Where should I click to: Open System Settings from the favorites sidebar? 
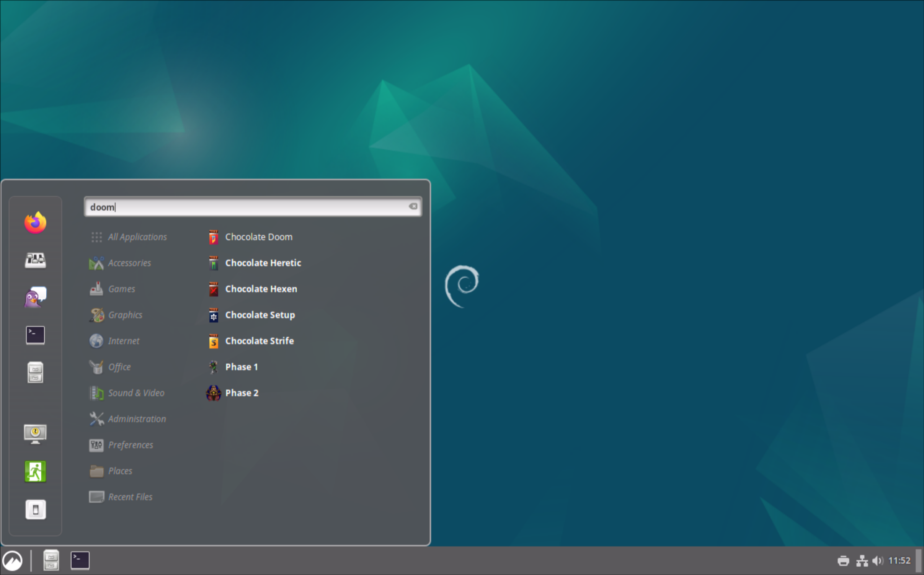(x=35, y=260)
